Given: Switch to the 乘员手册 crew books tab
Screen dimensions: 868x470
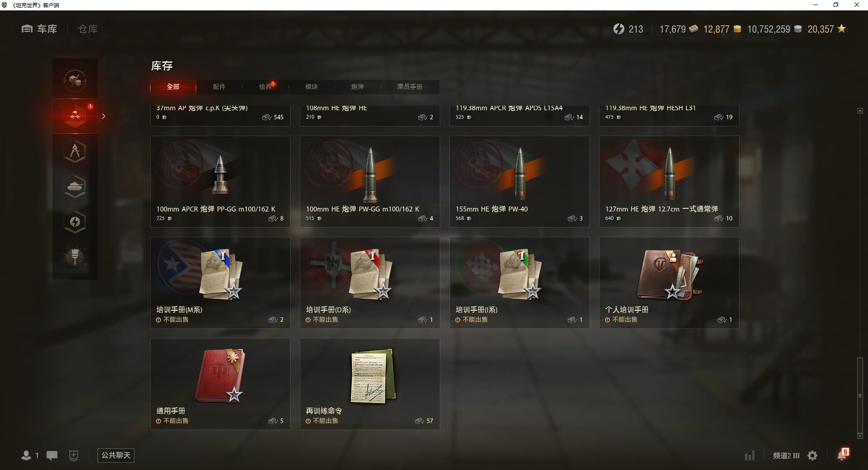Looking at the screenshot, I should point(410,87).
